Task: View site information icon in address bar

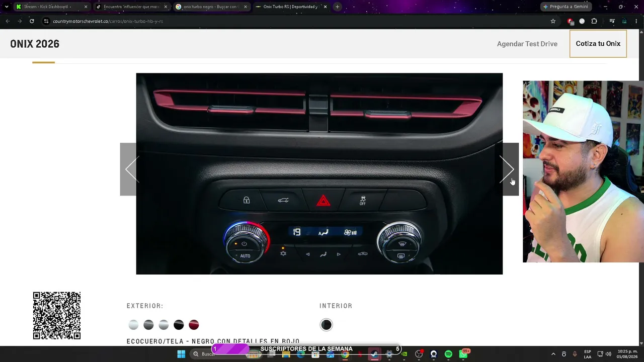Action: coord(46,21)
